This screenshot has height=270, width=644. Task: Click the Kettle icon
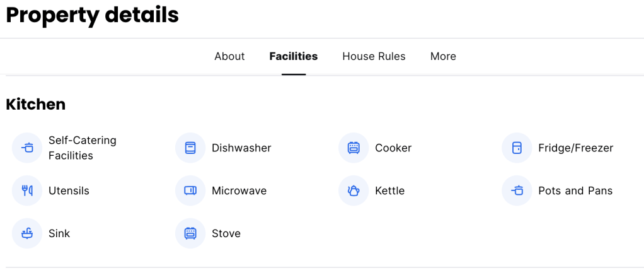(x=354, y=191)
